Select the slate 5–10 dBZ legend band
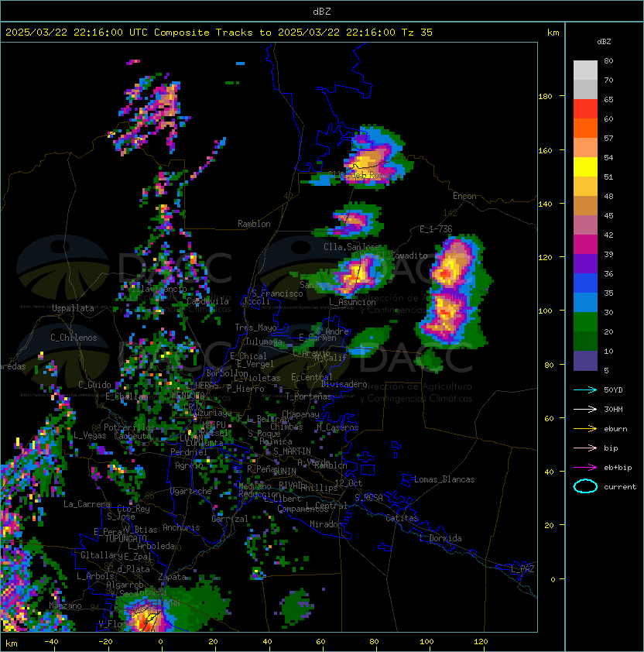Viewport: 644px width, 652px height. [x=585, y=361]
